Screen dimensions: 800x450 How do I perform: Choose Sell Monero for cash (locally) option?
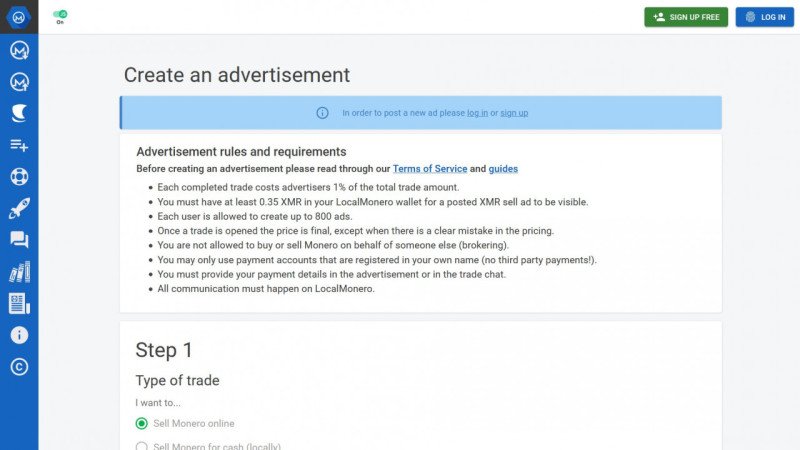tap(141, 446)
